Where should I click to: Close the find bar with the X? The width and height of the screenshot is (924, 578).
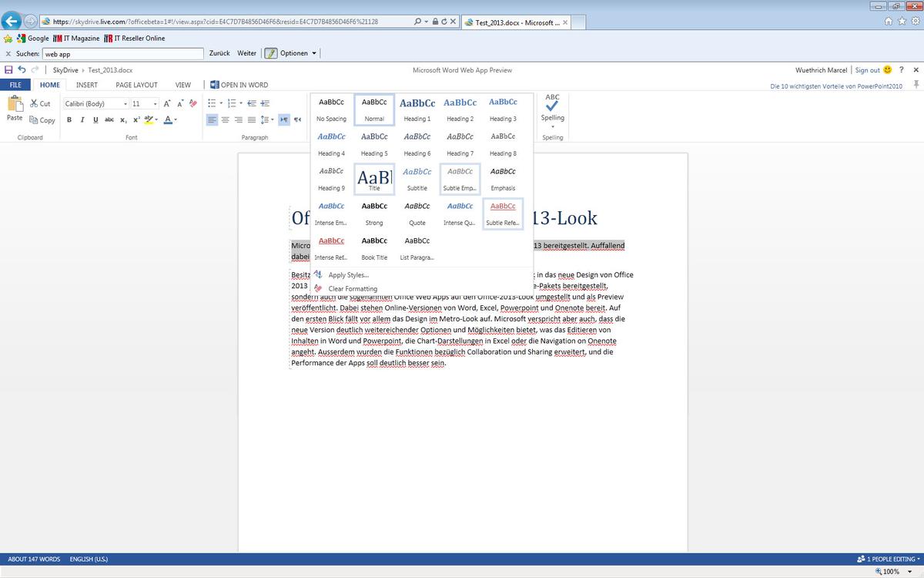(x=8, y=54)
